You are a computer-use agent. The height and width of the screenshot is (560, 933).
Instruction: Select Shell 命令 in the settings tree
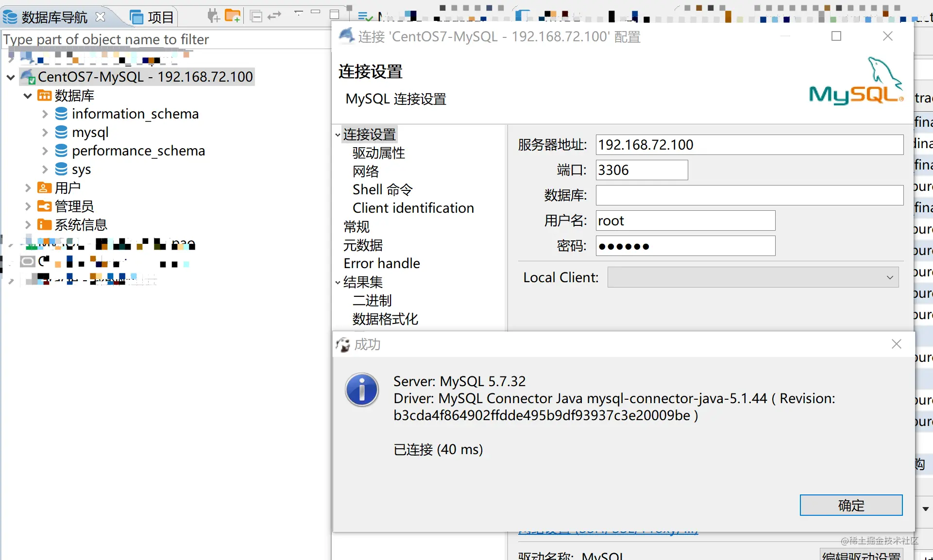(x=382, y=189)
